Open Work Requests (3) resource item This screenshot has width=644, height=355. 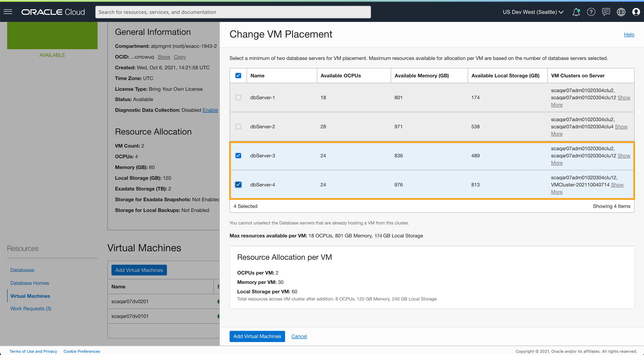[x=30, y=309]
